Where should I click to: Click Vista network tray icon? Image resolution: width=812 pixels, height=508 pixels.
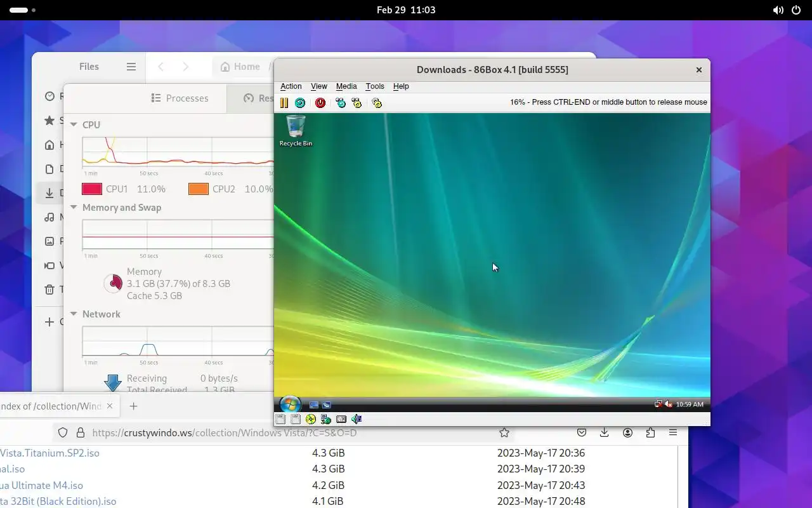click(658, 404)
